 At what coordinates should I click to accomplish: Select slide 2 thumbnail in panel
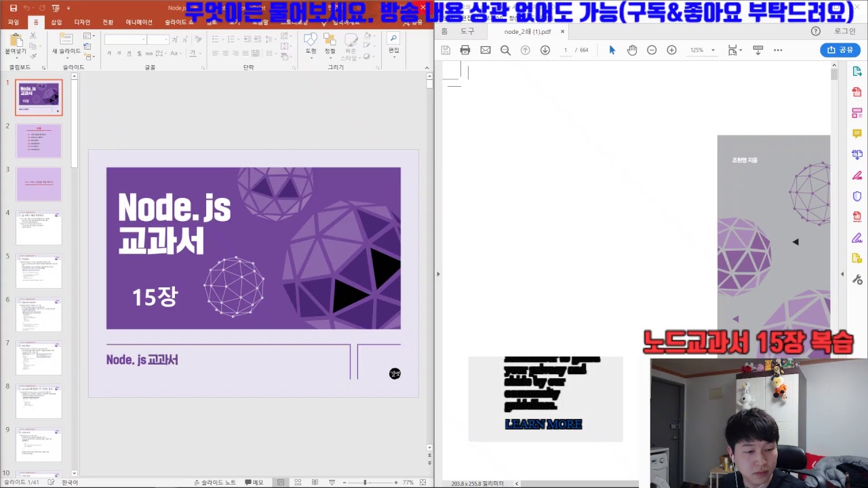coord(39,141)
